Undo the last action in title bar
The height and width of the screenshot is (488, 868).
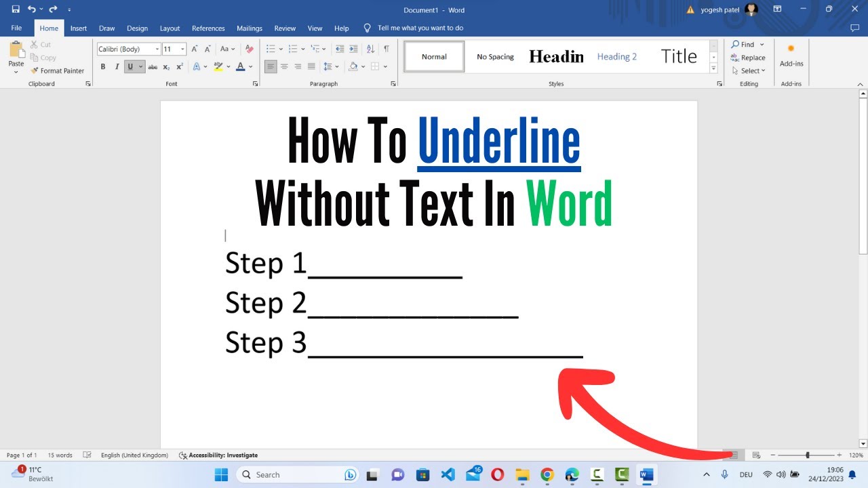coord(31,9)
